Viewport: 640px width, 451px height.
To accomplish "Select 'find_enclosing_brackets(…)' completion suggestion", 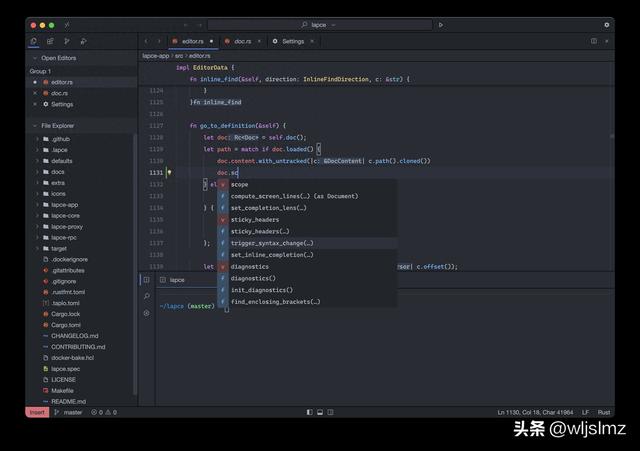I will pos(307,302).
